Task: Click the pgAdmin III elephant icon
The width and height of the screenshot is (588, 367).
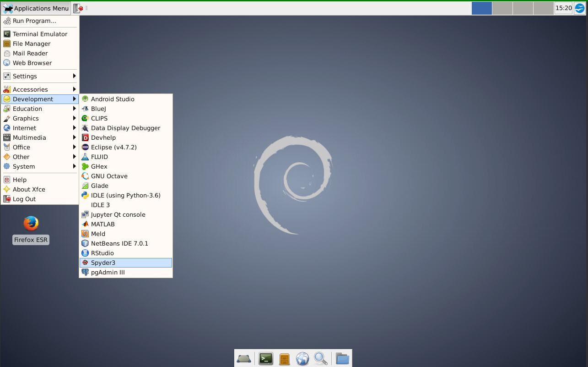Action: (x=85, y=272)
